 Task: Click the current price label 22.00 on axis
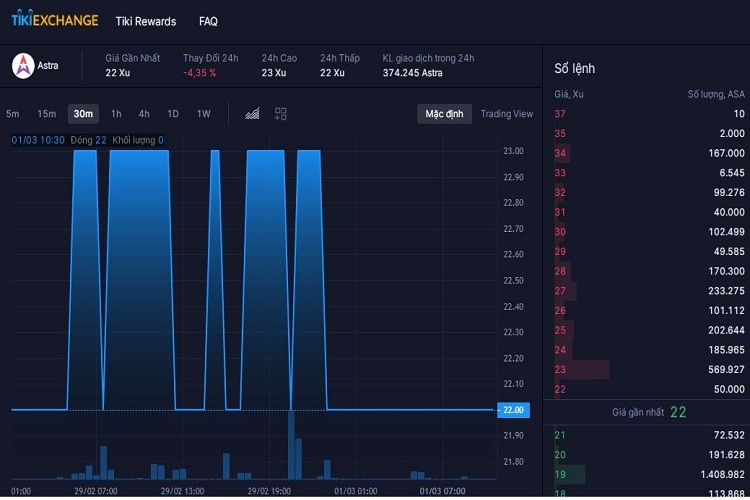pyautogui.click(x=513, y=410)
